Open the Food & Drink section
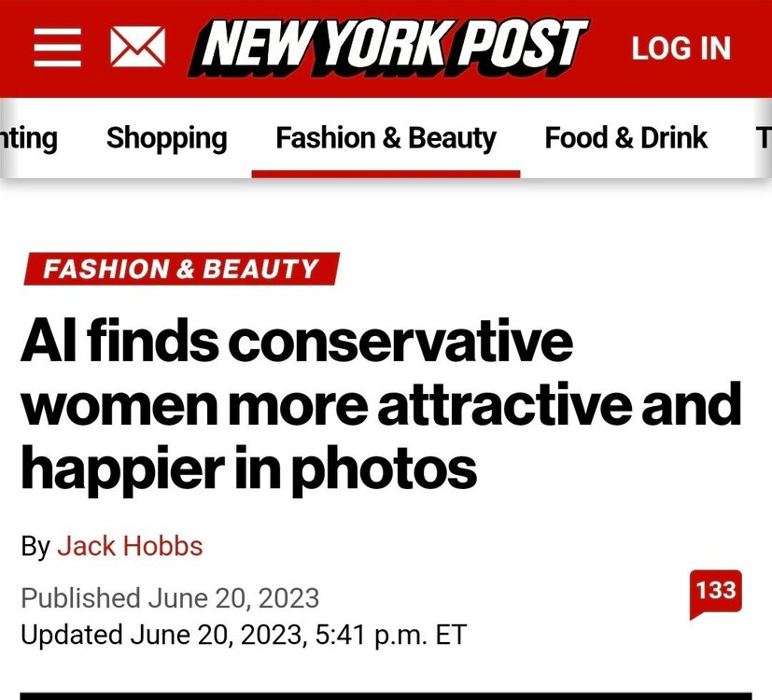The image size is (772, 700). 625,138
